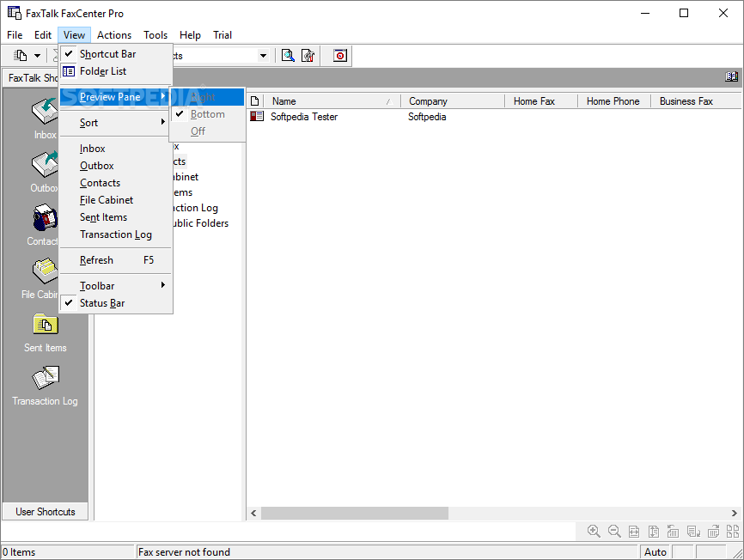The height and width of the screenshot is (560, 744).
Task: Click the Rotate Left preview icon
Action: (x=674, y=531)
